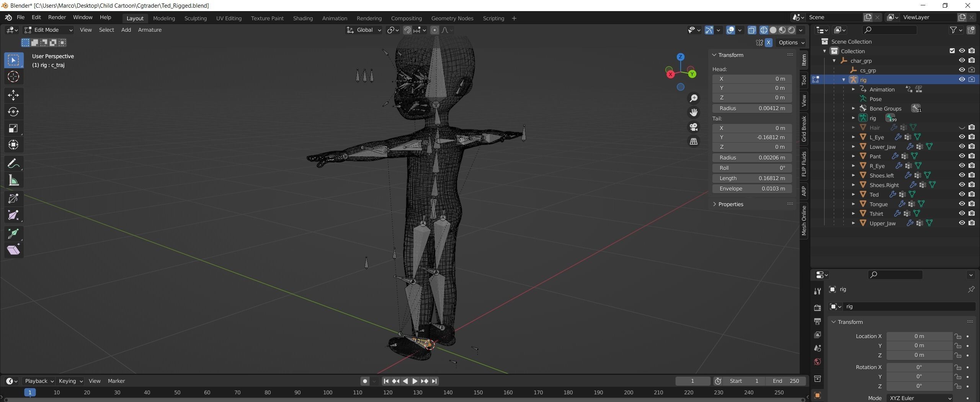980x402 pixels.
Task: Switch to the Sculpting workspace tab
Action: (195, 18)
